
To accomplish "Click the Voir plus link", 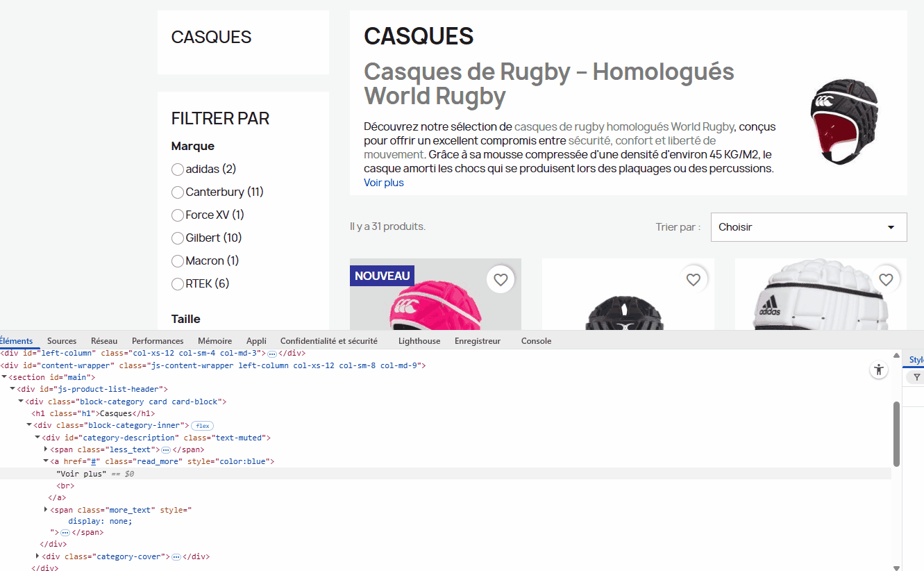I will coord(383,182).
